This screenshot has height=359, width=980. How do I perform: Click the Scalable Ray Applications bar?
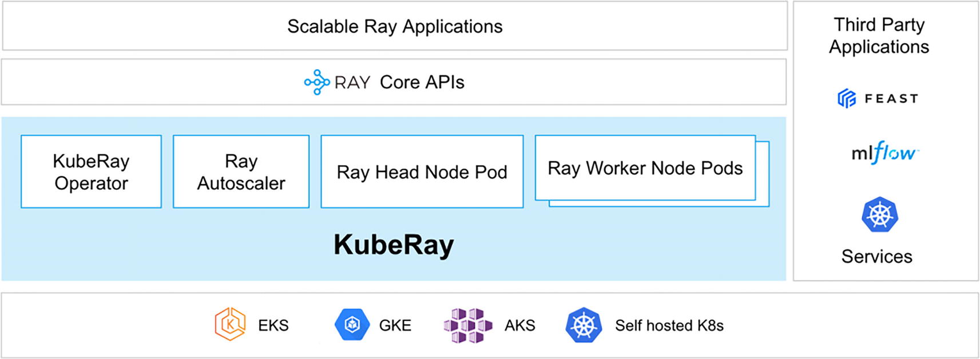click(395, 26)
